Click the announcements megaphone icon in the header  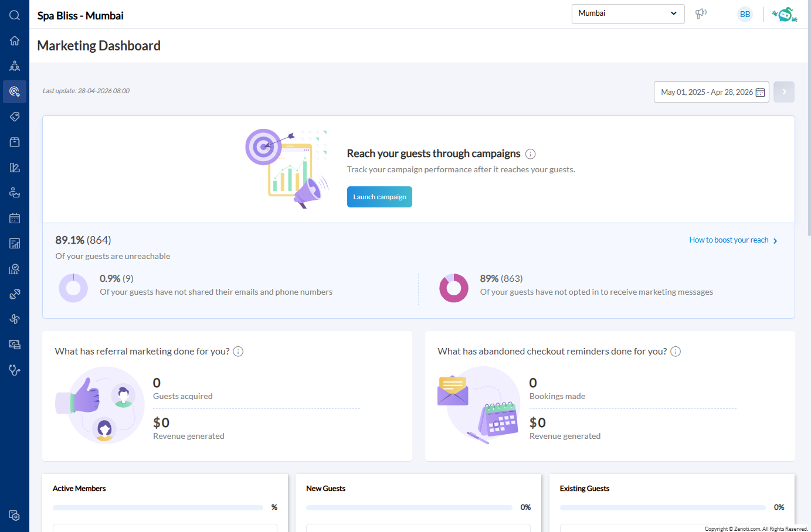701,13
